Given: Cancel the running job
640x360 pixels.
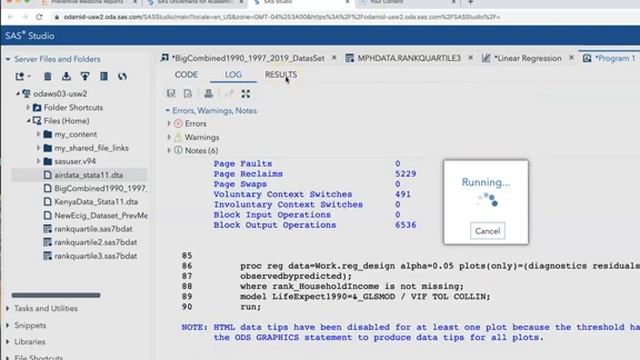Looking at the screenshot, I should coord(487,231).
